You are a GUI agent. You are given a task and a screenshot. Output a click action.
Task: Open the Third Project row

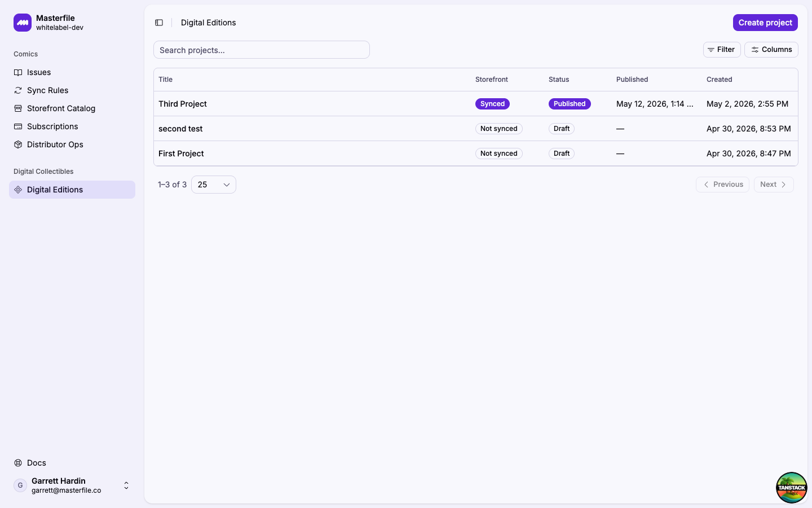point(476,104)
